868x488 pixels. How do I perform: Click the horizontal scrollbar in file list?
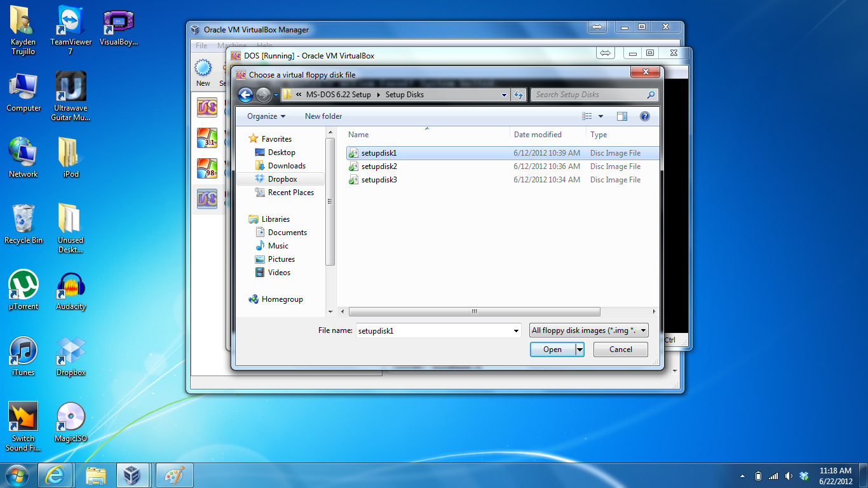[x=475, y=312]
